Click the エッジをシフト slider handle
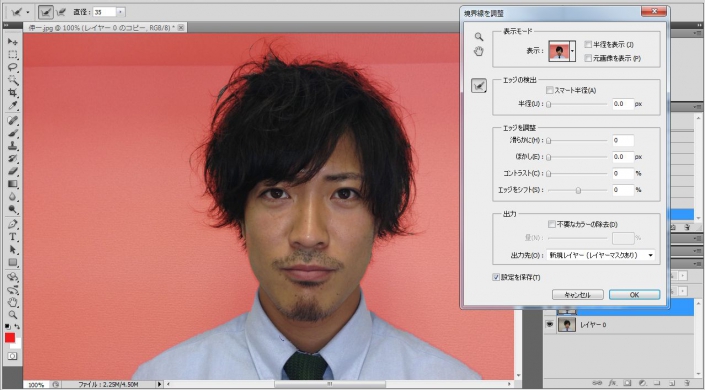The height and width of the screenshot is (390, 705). click(578, 190)
